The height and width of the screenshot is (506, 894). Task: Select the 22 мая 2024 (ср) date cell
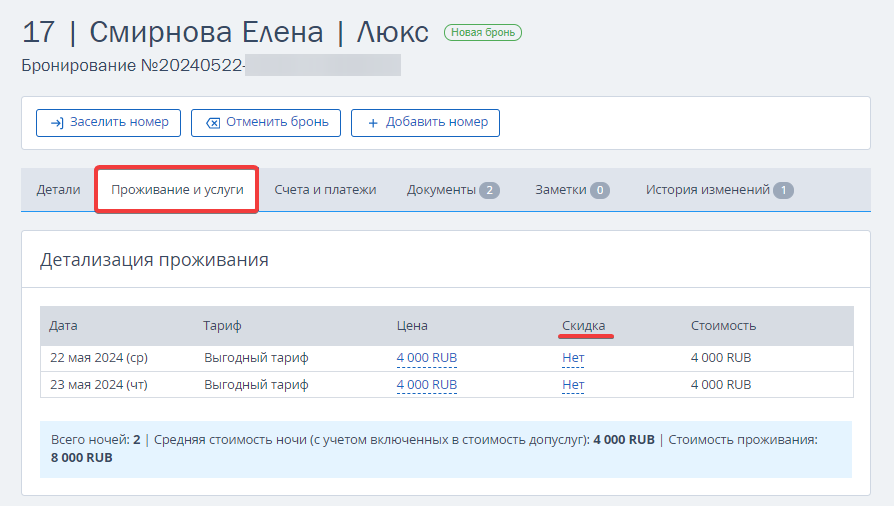click(99, 358)
